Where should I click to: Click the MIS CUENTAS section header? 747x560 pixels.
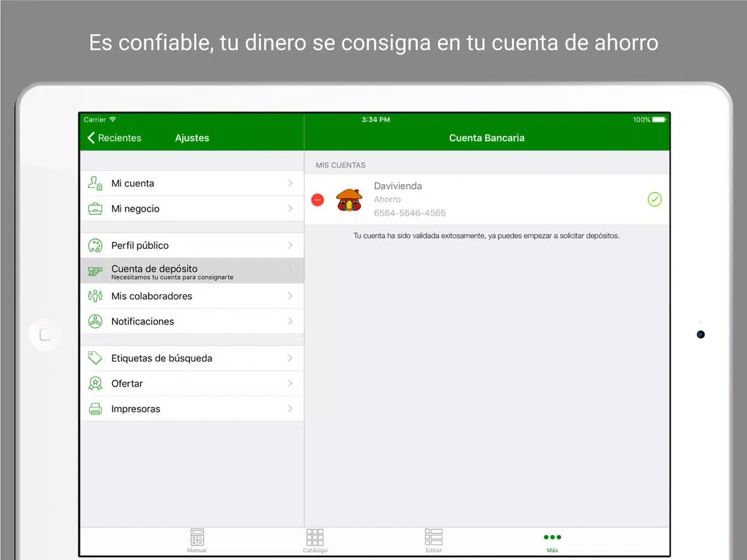pyautogui.click(x=341, y=165)
